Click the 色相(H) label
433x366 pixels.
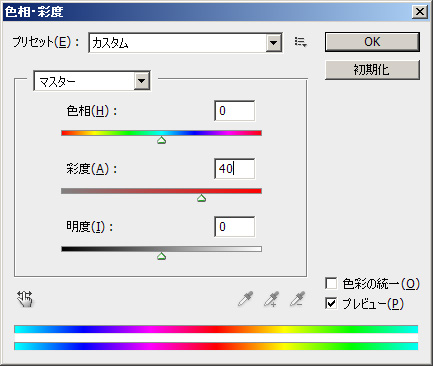[x=92, y=111]
